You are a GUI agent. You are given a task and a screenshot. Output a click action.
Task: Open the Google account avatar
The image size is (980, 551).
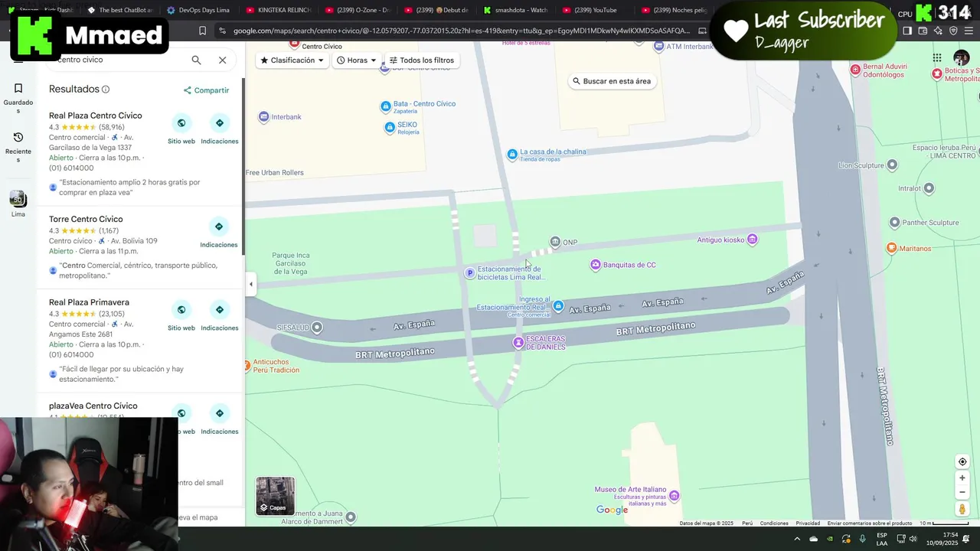(962, 58)
